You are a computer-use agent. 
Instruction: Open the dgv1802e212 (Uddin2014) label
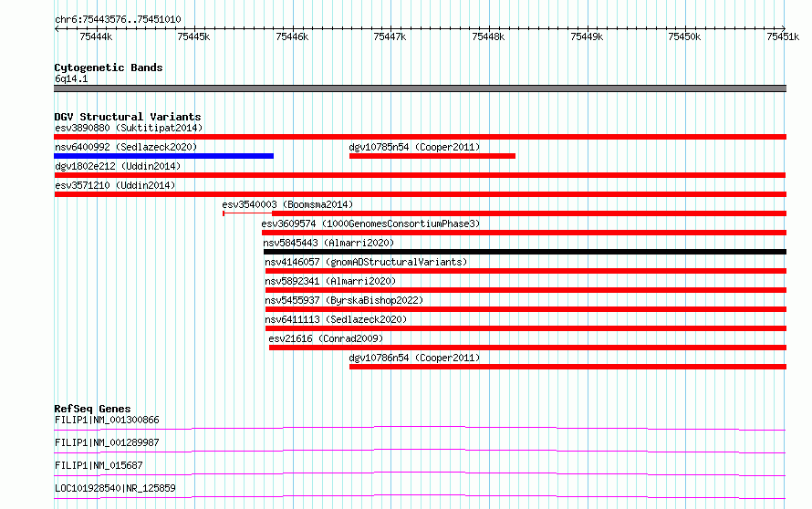[118, 166]
